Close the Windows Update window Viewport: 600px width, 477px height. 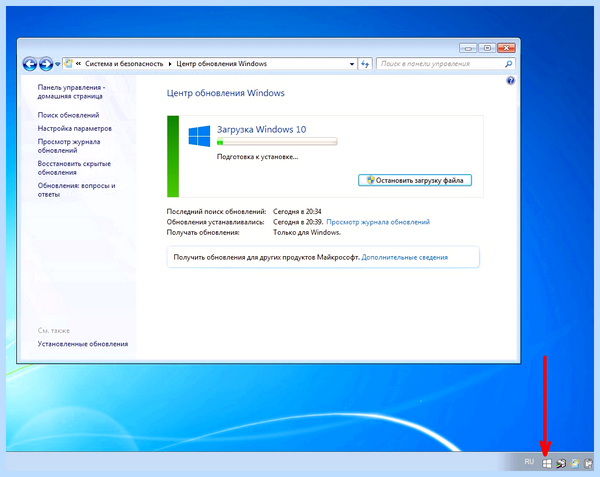(x=506, y=48)
